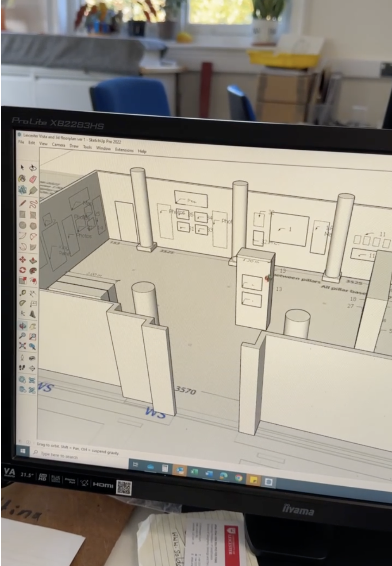
Task: Open the Extensions menu
Action: (x=124, y=150)
